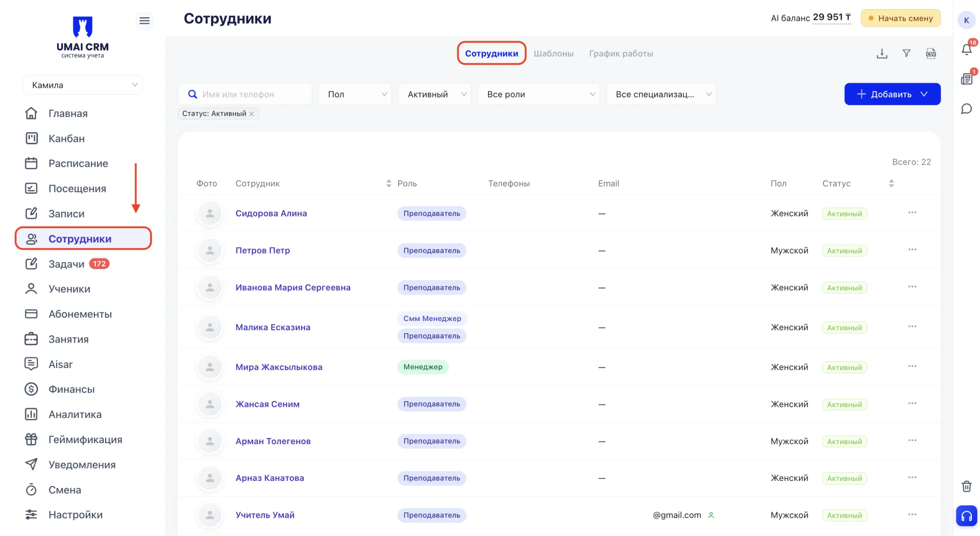Open the chat bubble icon

(x=967, y=109)
